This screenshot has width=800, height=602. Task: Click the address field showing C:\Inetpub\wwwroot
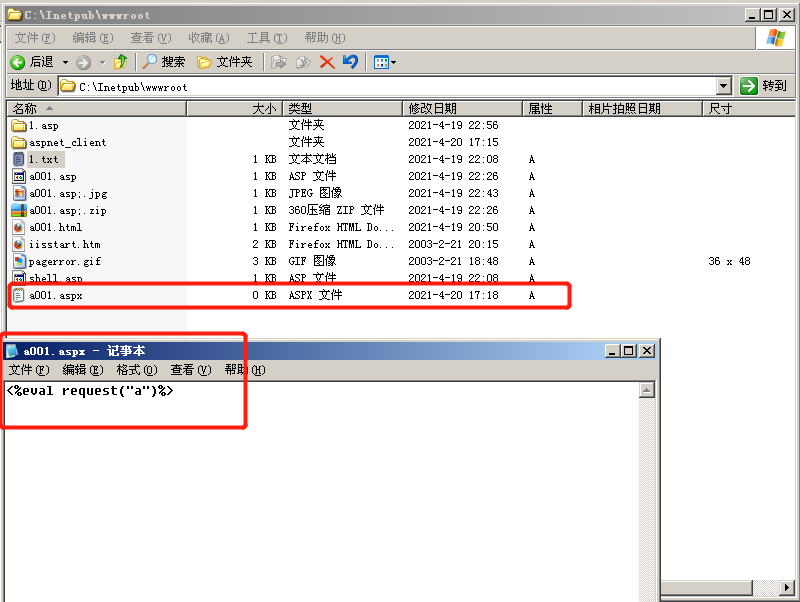(x=387, y=86)
